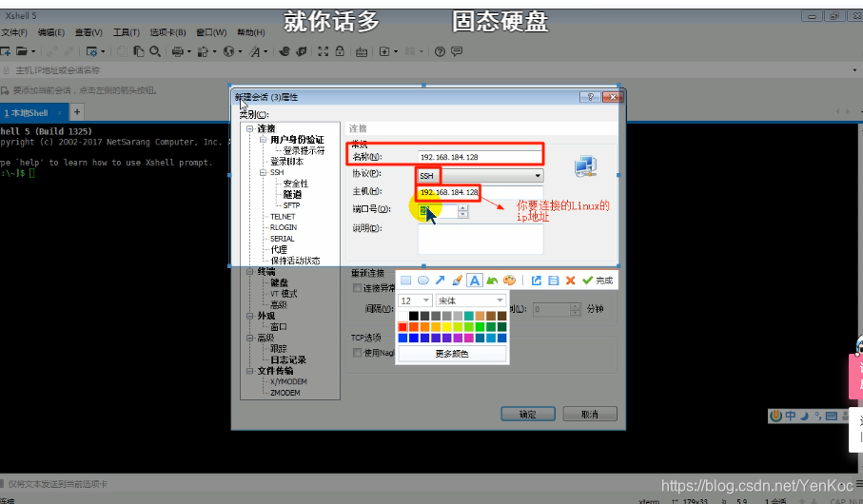863x504 pixels.
Task: Open session properties gear icon in toolbar
Action: pos(92,51)
